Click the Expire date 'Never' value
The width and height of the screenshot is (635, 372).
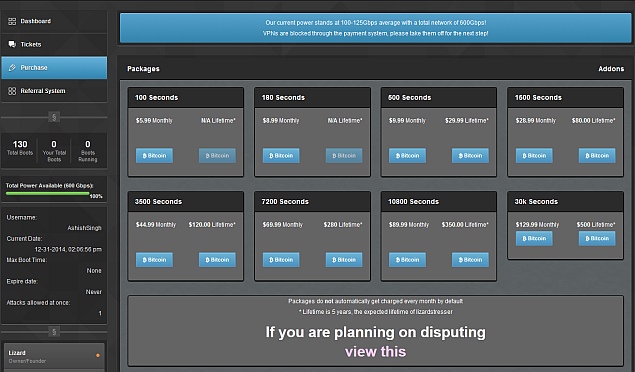94,292
